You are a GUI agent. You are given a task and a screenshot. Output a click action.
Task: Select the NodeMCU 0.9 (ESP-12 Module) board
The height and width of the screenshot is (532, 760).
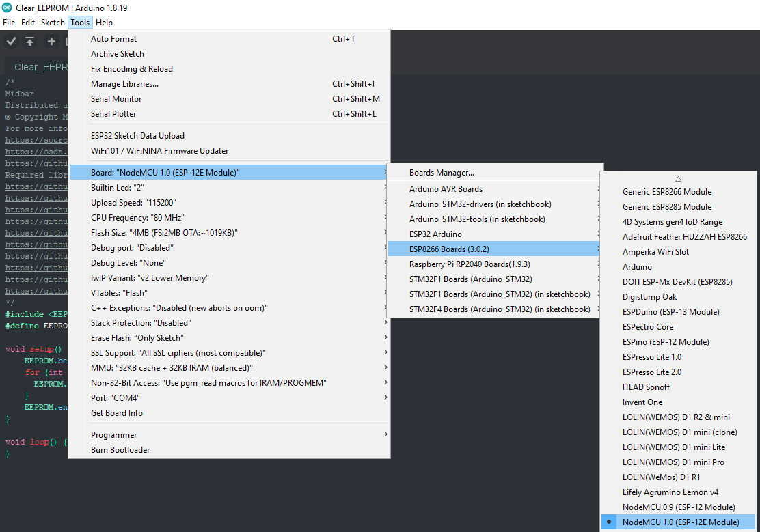tap(678, 507)
